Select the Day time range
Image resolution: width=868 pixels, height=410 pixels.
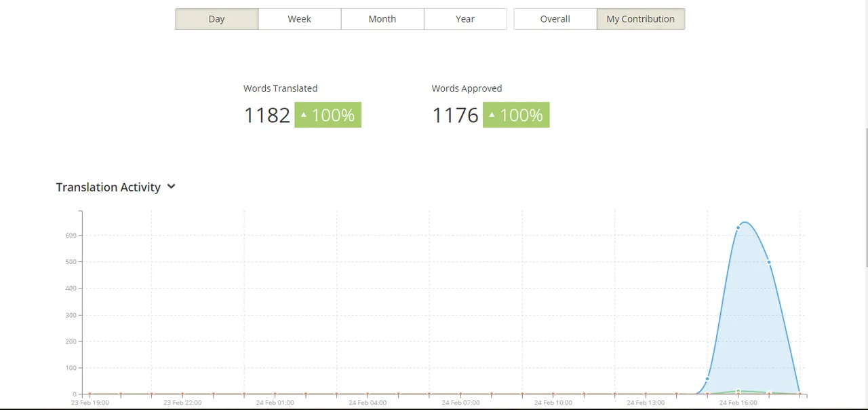216,19
